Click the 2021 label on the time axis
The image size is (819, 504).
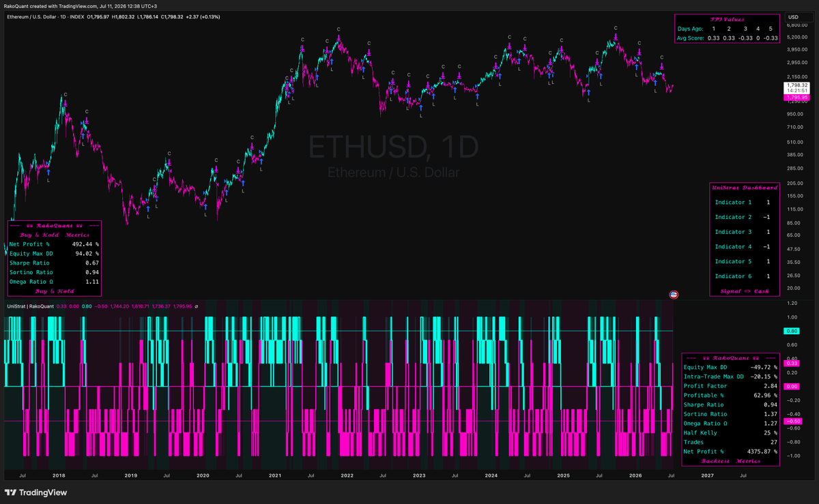pyautogui.click(x=275, y=475)
